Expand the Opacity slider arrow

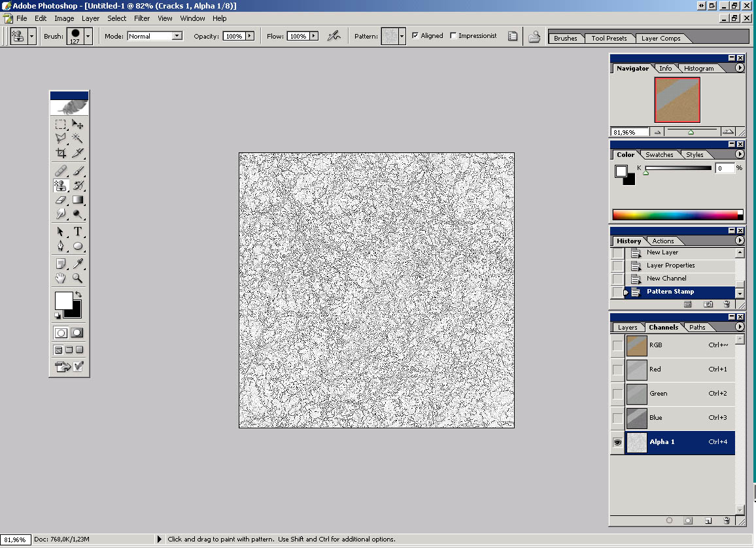pos(250,36)
